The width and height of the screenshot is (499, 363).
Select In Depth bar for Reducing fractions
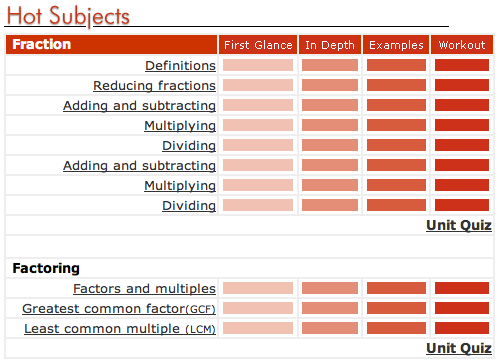pos(330,85)
